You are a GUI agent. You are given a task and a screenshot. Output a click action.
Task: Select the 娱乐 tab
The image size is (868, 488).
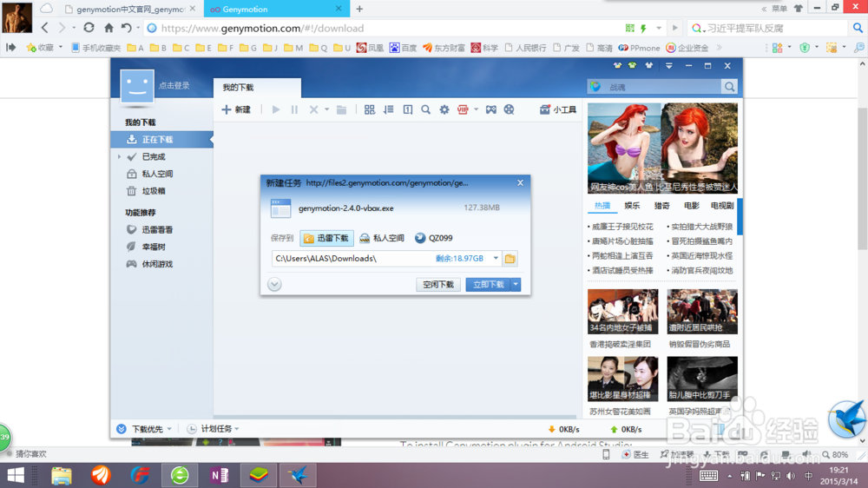pyautogui.click(x=632, y=206)
